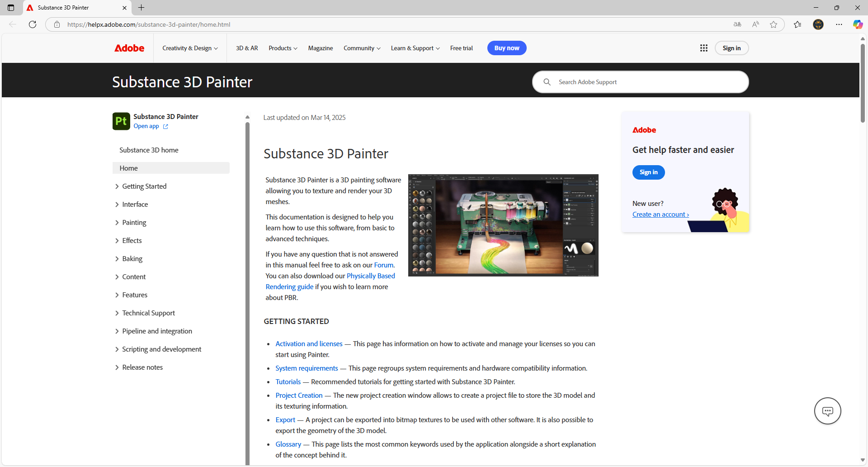Open the Project Creation link
The width and height of the screenshot is (868, 467).
coord(299,396)
